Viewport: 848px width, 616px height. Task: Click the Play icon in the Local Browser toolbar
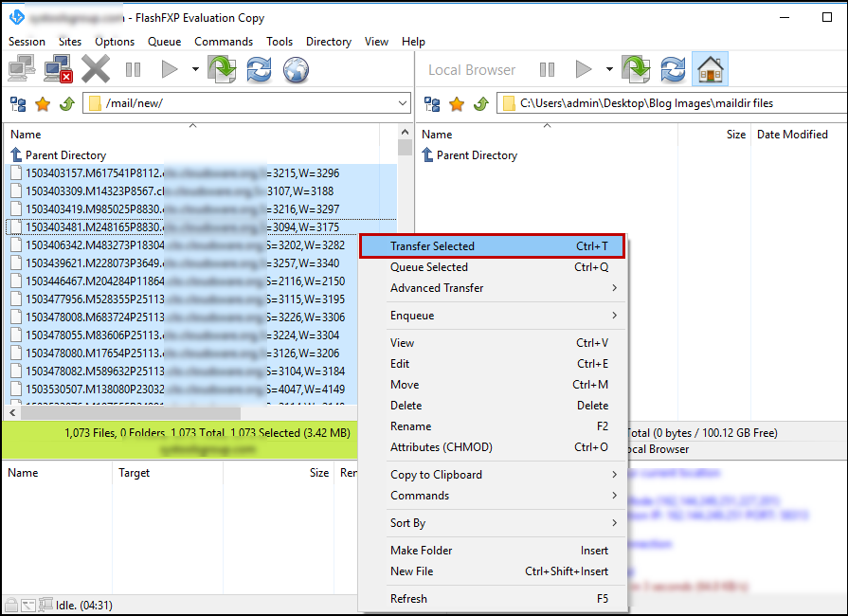click(x=584, y=69)
